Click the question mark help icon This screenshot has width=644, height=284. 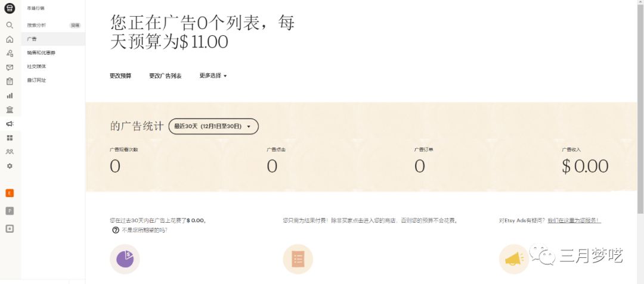115,230
